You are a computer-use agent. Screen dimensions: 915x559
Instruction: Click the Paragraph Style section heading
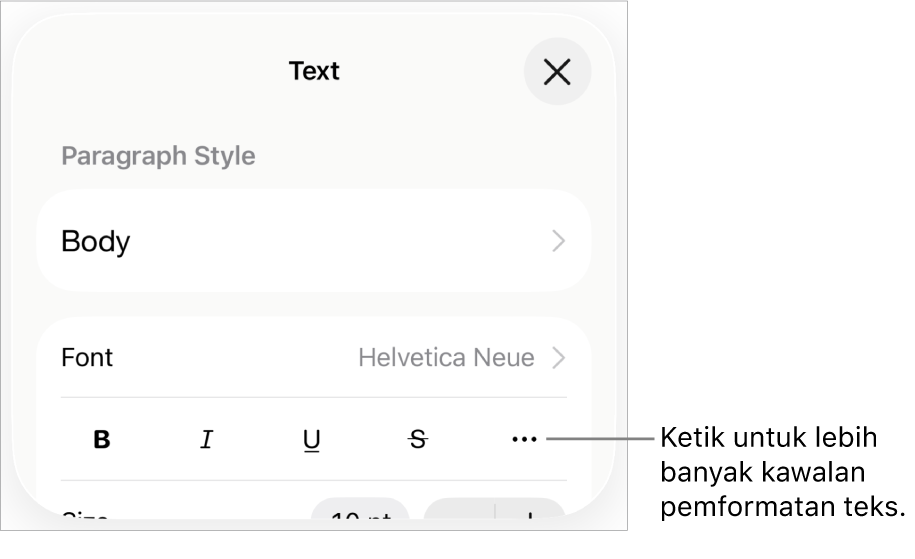point(158,156)
